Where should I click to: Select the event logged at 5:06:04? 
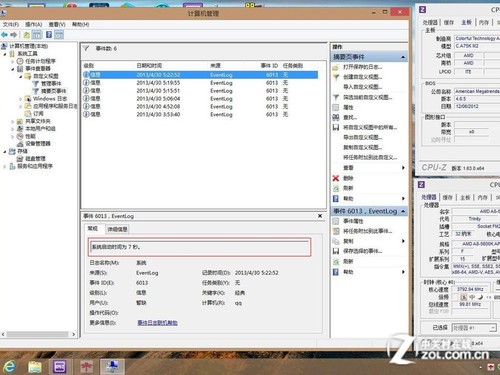click(200, 99)
